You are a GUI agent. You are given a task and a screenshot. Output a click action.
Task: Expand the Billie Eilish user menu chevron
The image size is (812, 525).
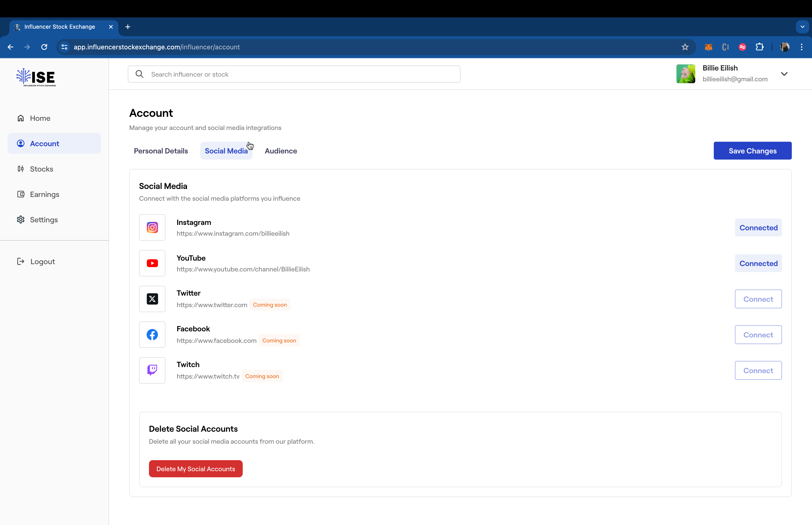(x=784, y=74)
